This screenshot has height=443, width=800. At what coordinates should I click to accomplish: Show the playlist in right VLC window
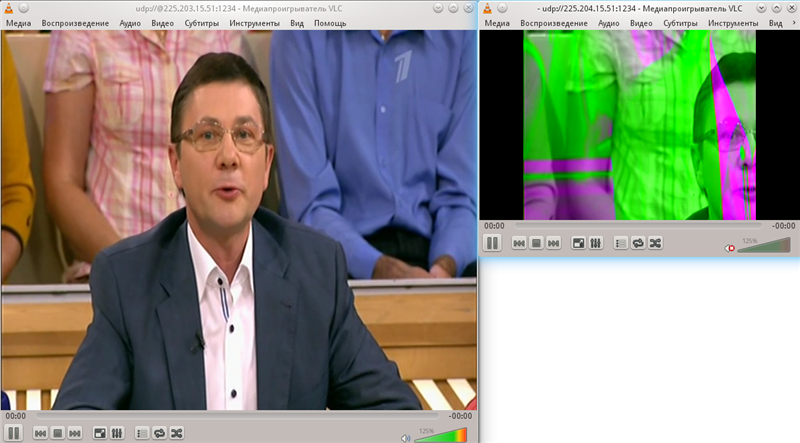tap(620, 243)
